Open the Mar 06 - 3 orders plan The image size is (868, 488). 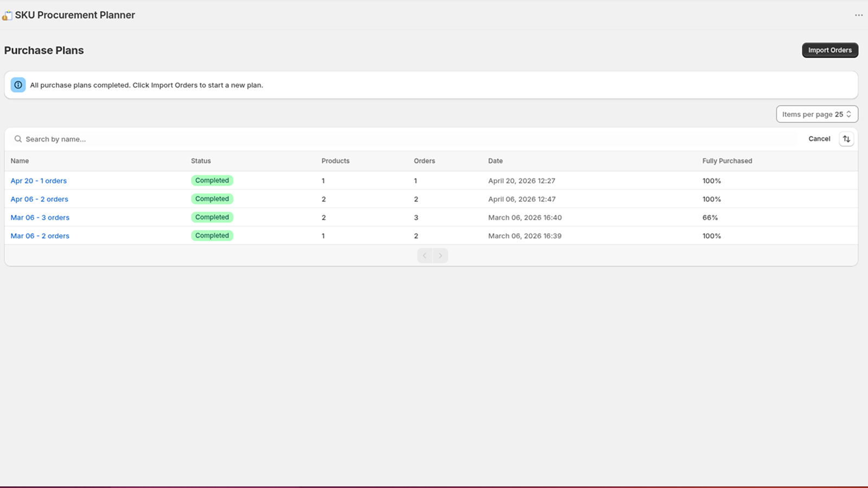40,218
